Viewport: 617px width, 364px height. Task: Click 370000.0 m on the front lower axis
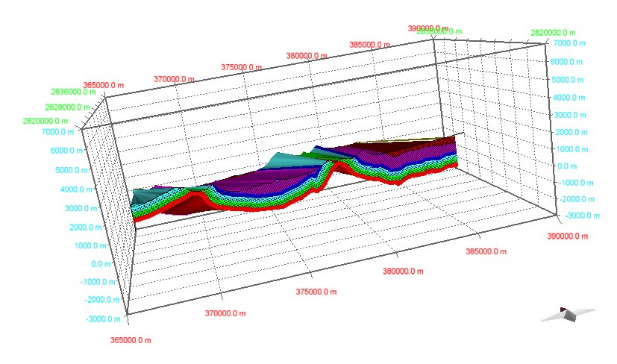[x=225, y=313]
